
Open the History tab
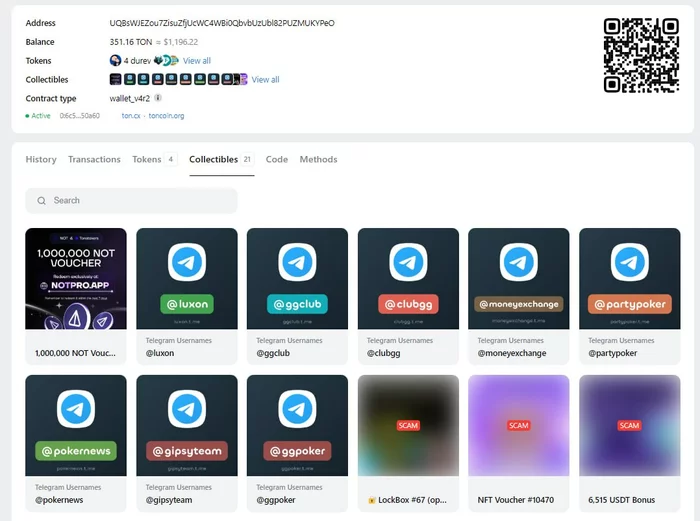41,159
